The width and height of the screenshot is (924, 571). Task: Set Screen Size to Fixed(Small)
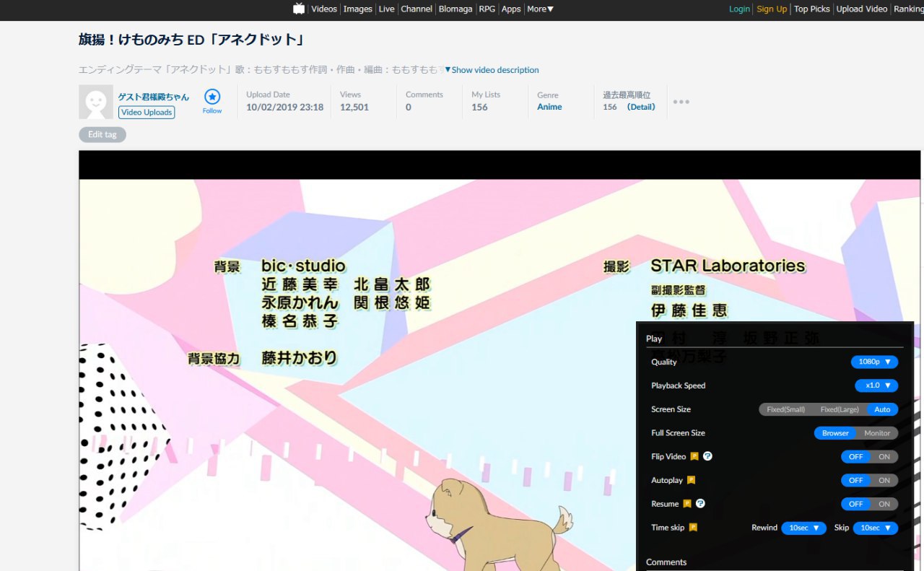(x=785, y=409)
